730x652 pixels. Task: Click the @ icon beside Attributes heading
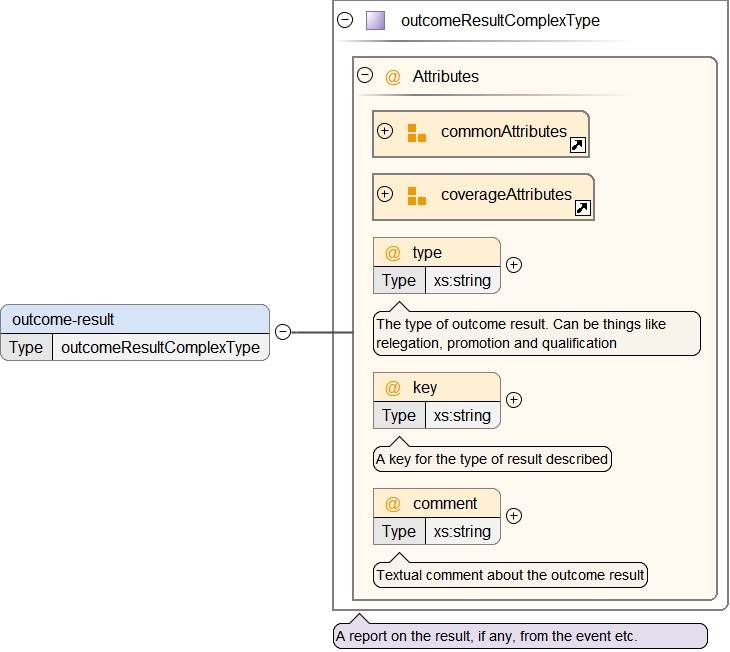(393, 76)
